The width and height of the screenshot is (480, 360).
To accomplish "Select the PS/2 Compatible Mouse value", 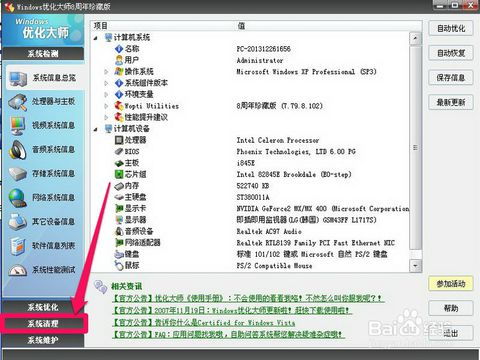I will point(274,266).
